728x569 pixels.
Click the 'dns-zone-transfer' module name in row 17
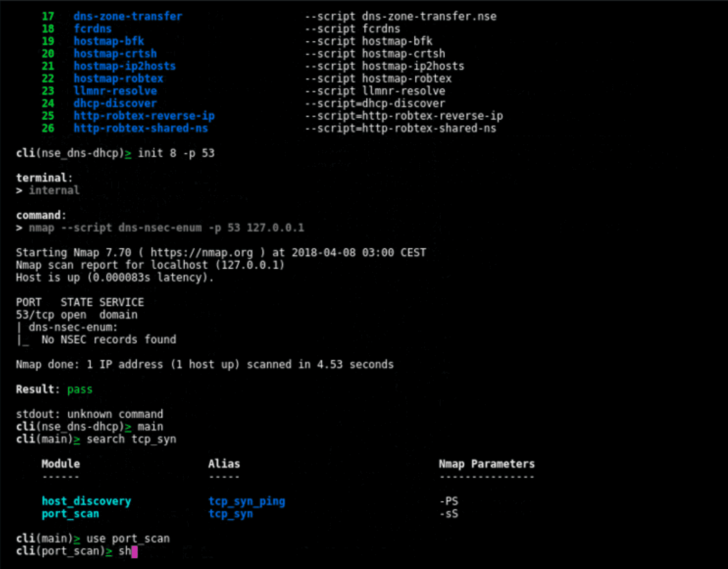click(128, 16)
